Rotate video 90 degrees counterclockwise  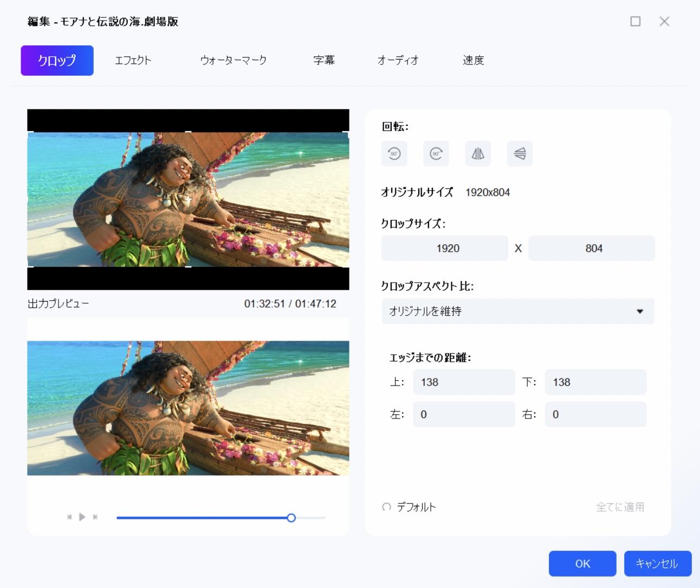394,154
